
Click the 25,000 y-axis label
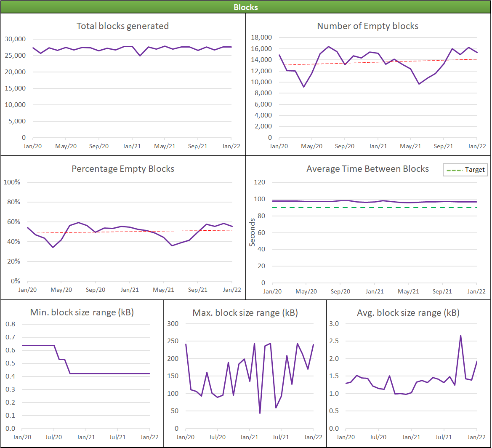coord(15,56)
